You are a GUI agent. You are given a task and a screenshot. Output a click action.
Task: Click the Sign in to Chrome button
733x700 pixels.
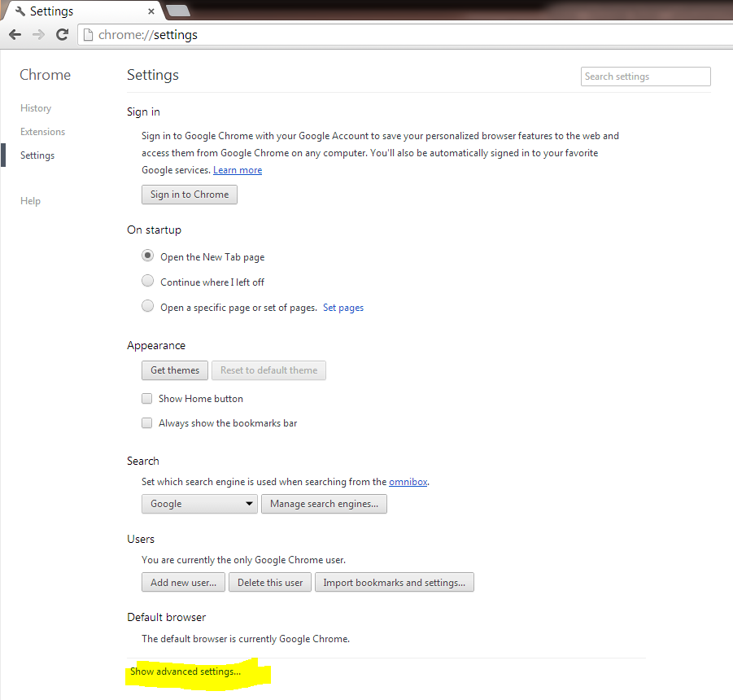coord(190,195)
